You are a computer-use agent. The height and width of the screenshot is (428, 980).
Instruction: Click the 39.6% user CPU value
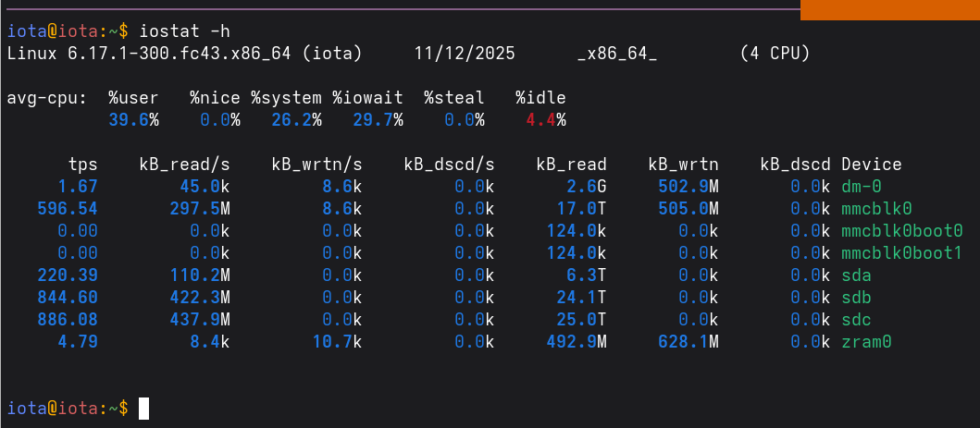click(134, 120)
